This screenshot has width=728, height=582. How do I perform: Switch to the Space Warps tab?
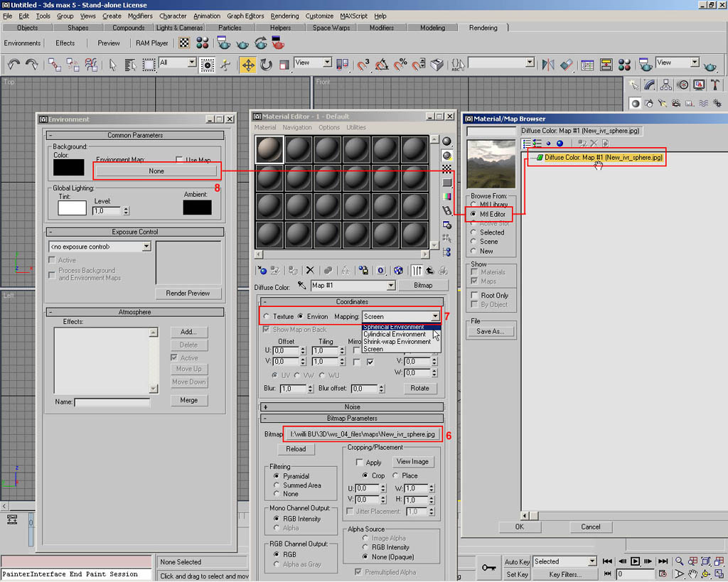coord(331,28)
